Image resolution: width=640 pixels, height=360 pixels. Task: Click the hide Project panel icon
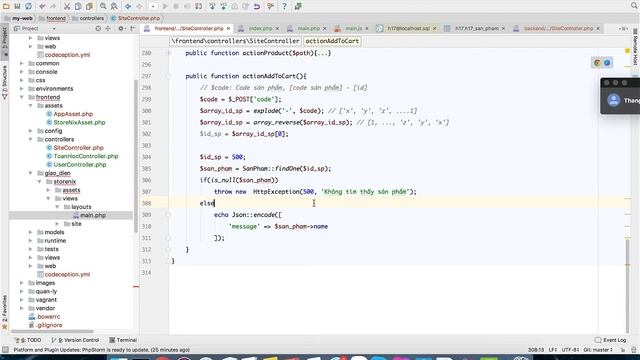(133, 29)
